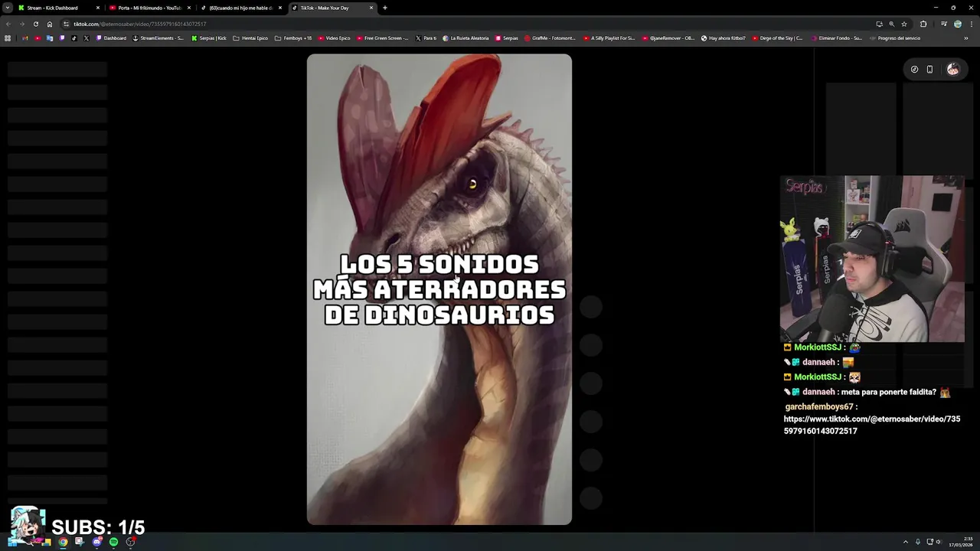This screenshot has width=980, height=551.
Task: Switch to Porta - Mi frikimundo YouTube tab
Action: (150, 8)
